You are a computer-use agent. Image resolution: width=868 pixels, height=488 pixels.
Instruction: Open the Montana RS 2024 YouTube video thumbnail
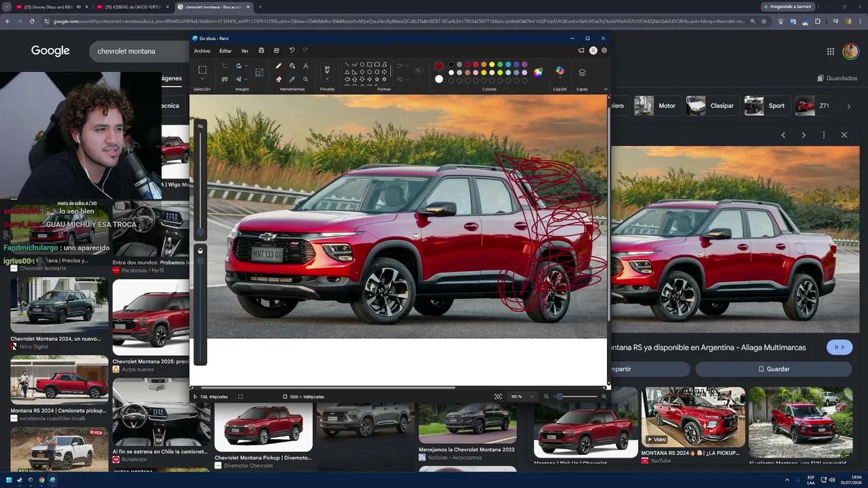click(x=693, y=417)
